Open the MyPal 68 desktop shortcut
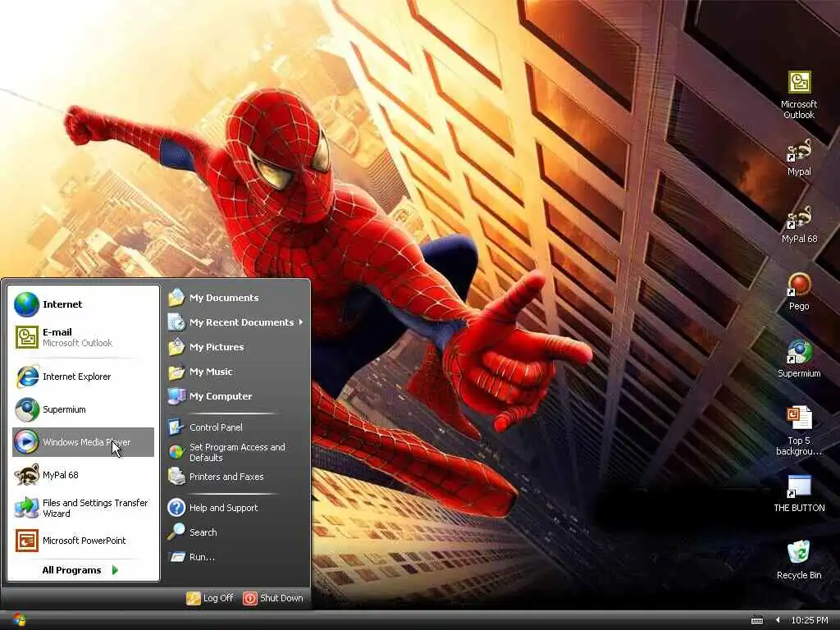Image resolution: width=840 pixels, height=630 pixels. (x=799, y=225)
